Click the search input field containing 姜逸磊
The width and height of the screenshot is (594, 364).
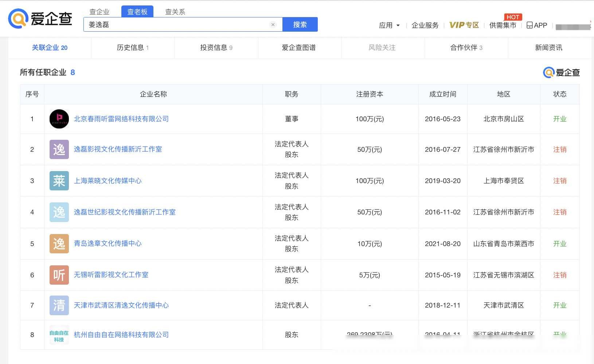pos(175,25)
